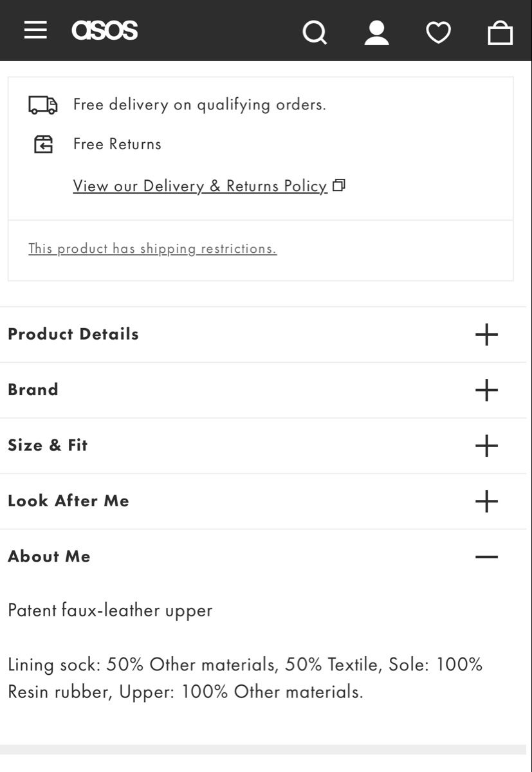Click the delivery truck icon
Viewport: 532px width, 772px height.
tap(43, 105)
